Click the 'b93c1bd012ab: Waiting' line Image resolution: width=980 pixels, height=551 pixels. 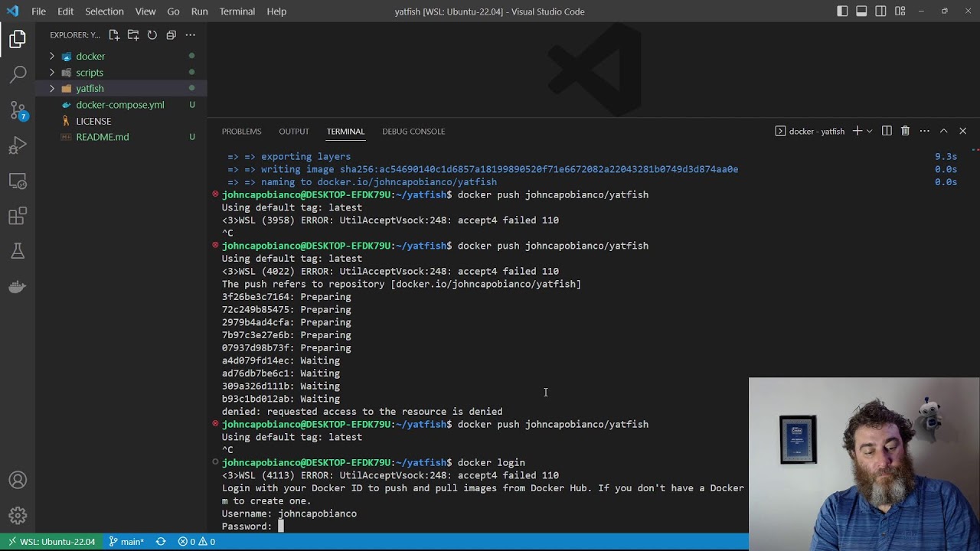coord(281,399)
